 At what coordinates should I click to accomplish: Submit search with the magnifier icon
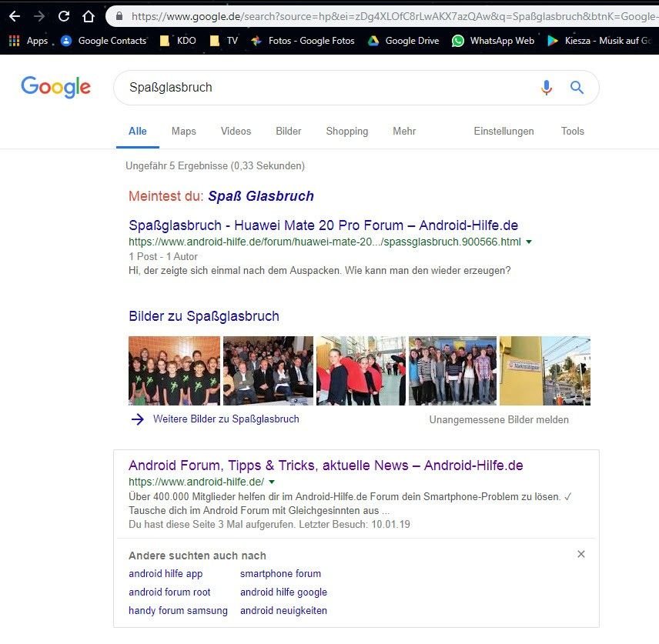[577, 88]
